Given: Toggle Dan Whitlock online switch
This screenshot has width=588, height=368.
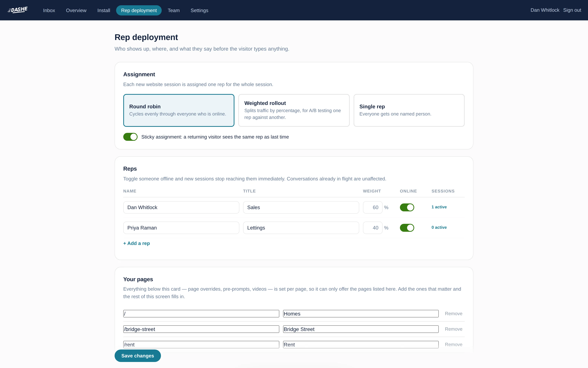Looking at the screenshot, I should pos(407,207).
